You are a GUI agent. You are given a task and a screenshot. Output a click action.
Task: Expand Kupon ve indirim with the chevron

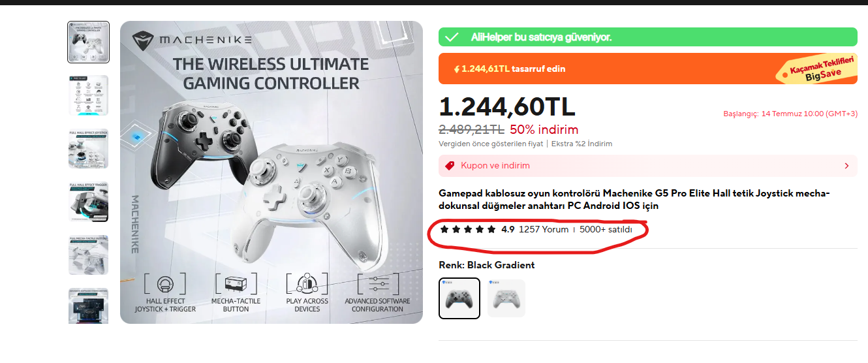pos(846,166)
